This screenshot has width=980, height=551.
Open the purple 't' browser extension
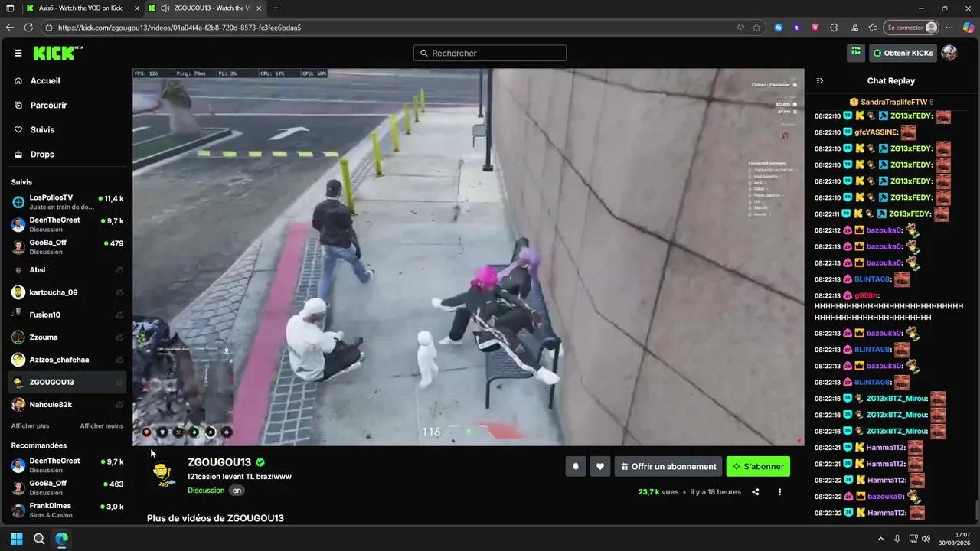tap(797, 28)
